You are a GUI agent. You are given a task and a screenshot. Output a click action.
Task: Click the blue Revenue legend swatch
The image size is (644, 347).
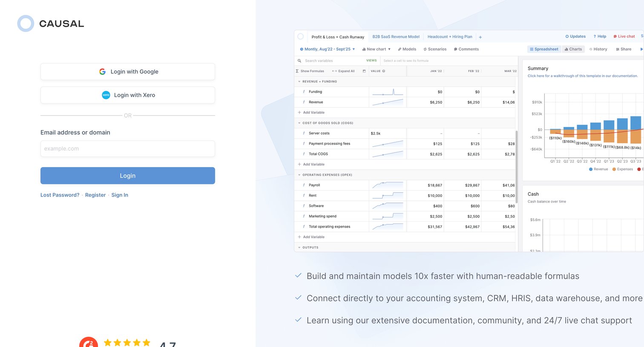point(591,169)
